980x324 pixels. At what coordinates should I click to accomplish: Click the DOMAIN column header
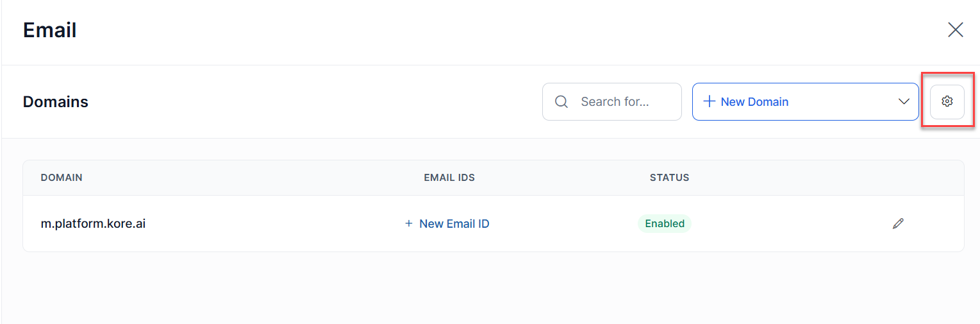click(62, 178)
